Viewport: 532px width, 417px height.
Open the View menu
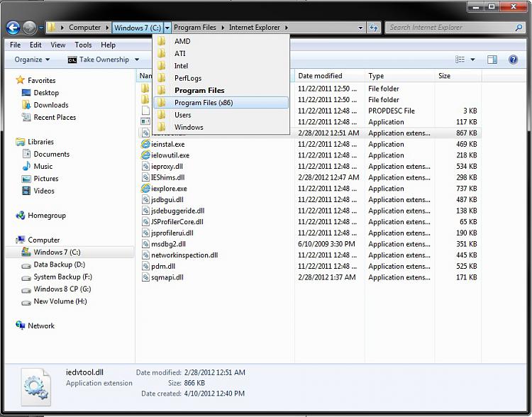pyautogui.click(x=58, y=45)
